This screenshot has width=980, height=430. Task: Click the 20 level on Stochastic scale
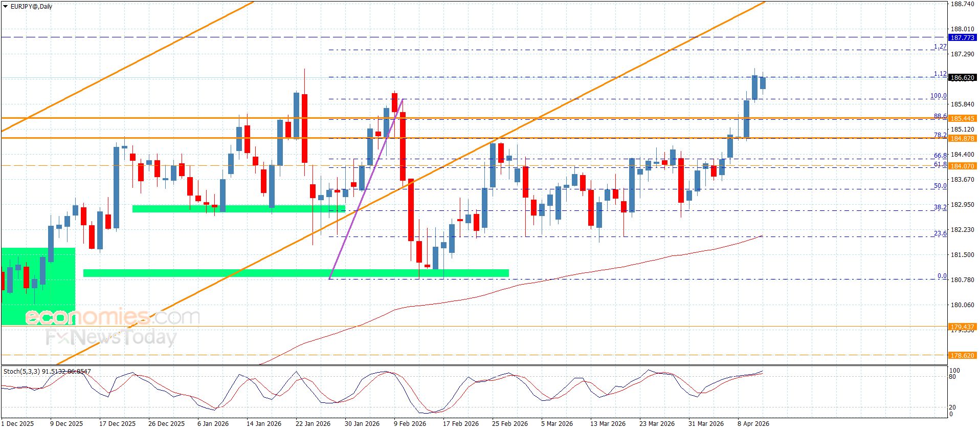(x=952, y=407)
